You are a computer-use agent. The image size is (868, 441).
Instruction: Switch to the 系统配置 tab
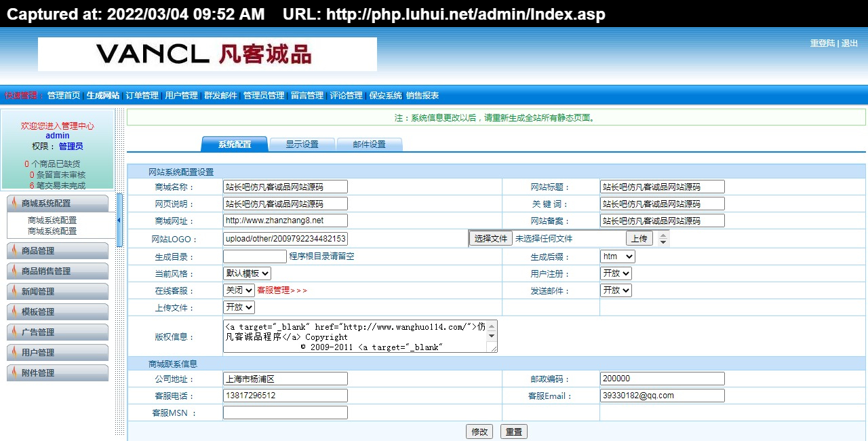click(x=235, y=145)
